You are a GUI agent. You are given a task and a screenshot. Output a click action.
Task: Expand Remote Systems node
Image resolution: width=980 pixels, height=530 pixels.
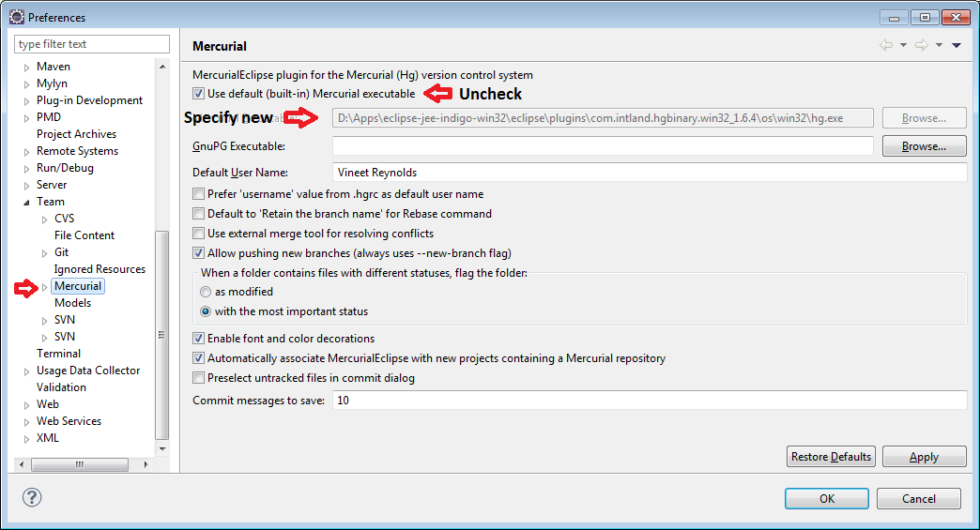click(26, 151)
